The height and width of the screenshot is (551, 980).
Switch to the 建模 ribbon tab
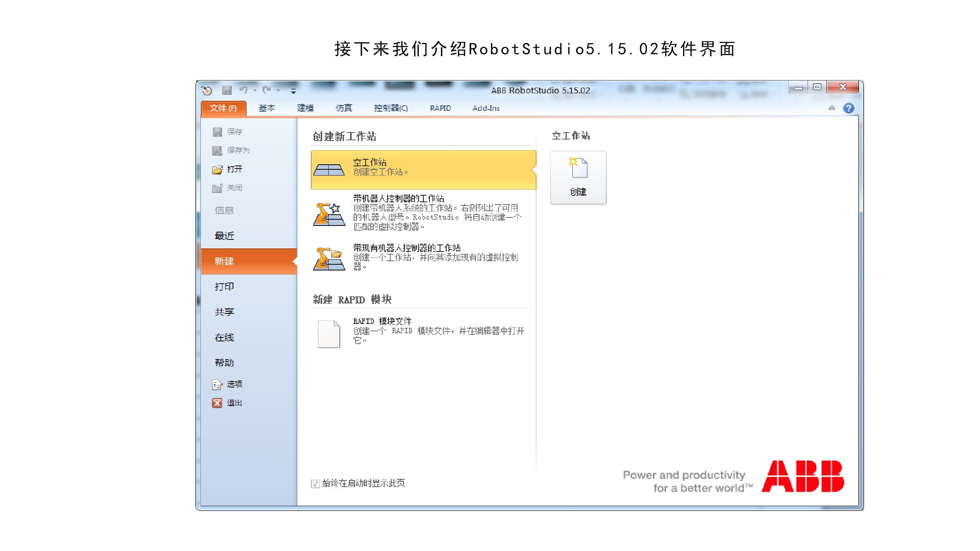305,108
